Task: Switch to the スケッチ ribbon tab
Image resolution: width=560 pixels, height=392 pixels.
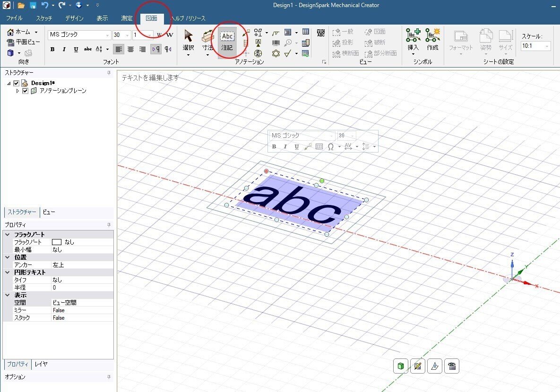Action: tap(44, 18)
